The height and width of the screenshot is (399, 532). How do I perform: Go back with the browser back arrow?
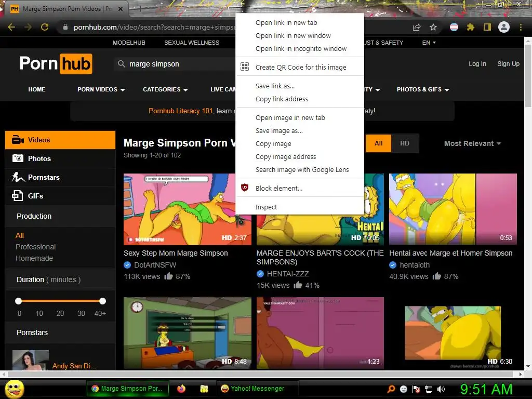coord(11,27)
